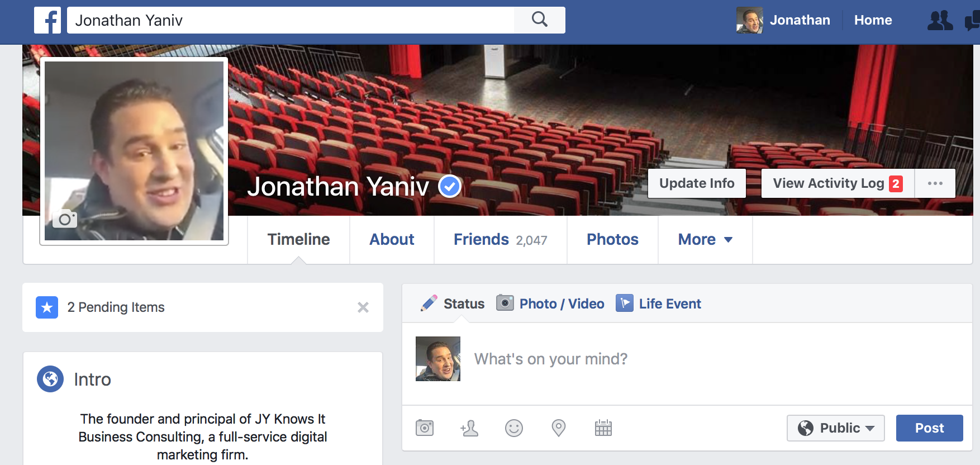The image size is (980, 465).
Task: Click the View Activity Log button
Action: [838, 183]
